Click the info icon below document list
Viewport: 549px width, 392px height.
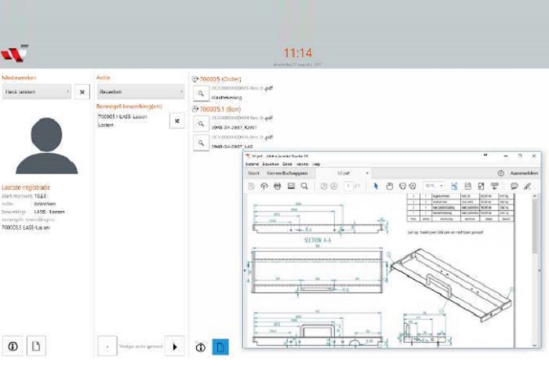[x=200, y=346]
